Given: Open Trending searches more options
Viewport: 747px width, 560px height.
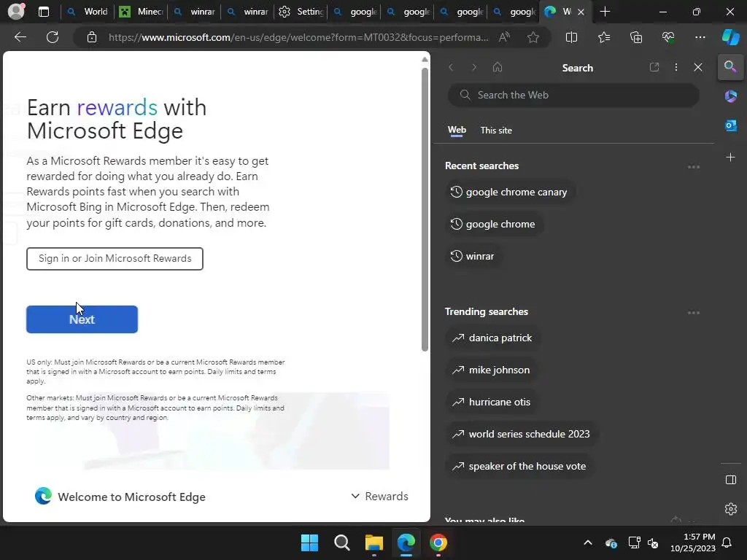Looking at the screenshot, I should tap(694, 313).
